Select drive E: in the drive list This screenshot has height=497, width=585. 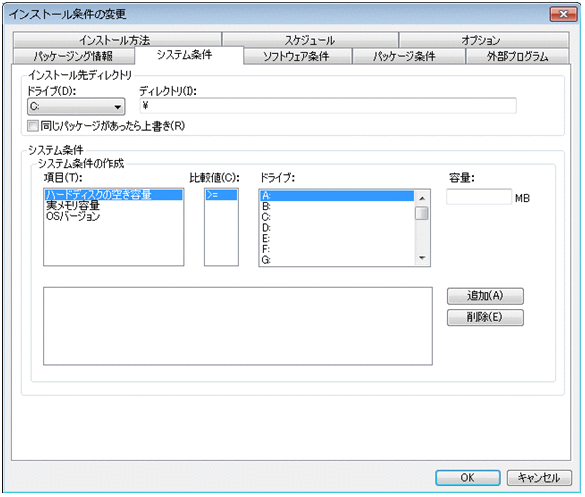pyautogui.click(x=337, y=238)
